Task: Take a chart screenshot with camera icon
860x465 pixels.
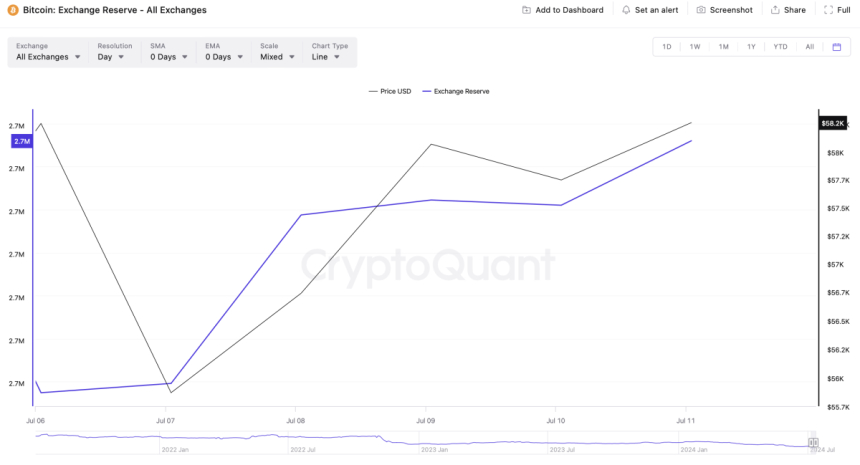Action: [701, 10]
